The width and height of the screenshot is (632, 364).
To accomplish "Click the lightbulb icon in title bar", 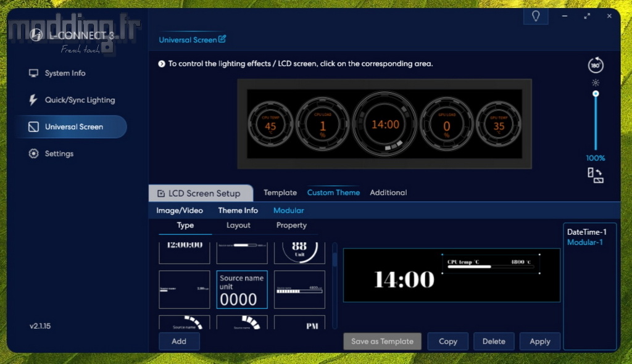I will pos(536,16).
